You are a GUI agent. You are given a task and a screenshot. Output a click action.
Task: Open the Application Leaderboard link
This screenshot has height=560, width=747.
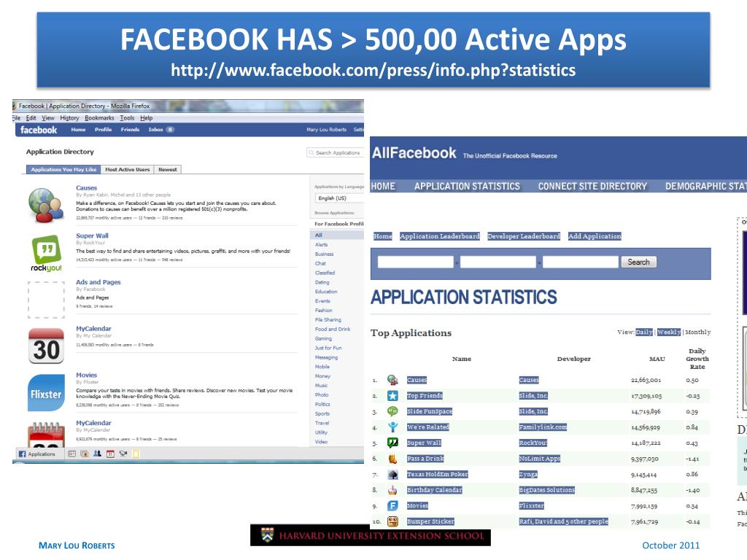(439, 236)
